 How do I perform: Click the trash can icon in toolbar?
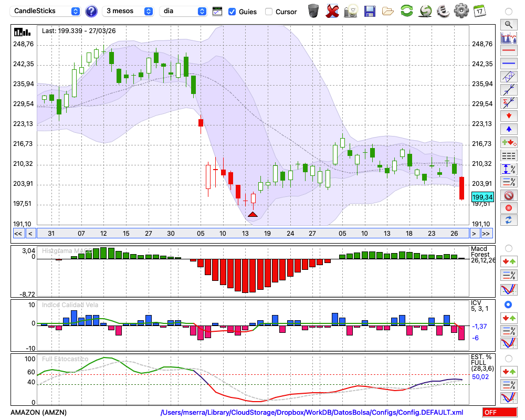pyautogui.click(x=313, y=10)
